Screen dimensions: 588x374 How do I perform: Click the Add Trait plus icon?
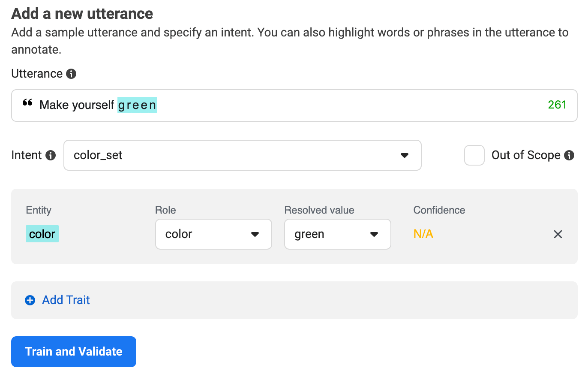click(x=30, y=300)
